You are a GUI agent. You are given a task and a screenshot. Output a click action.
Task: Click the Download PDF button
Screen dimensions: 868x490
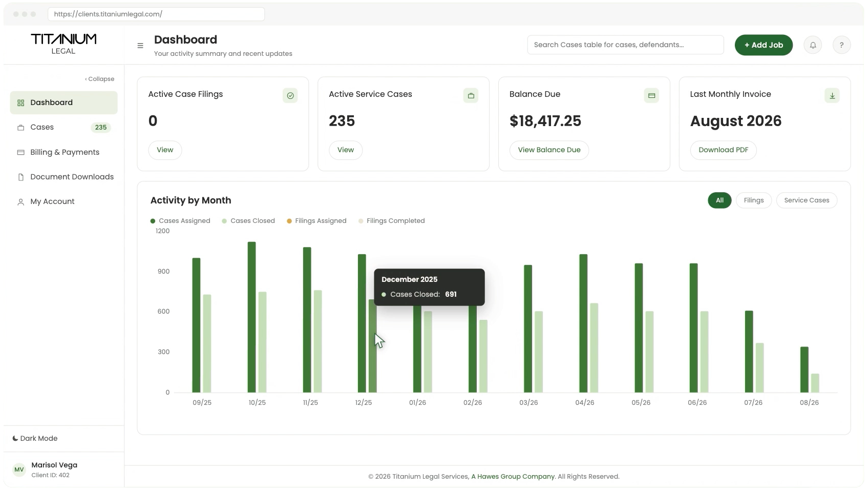tap(724, 150)
